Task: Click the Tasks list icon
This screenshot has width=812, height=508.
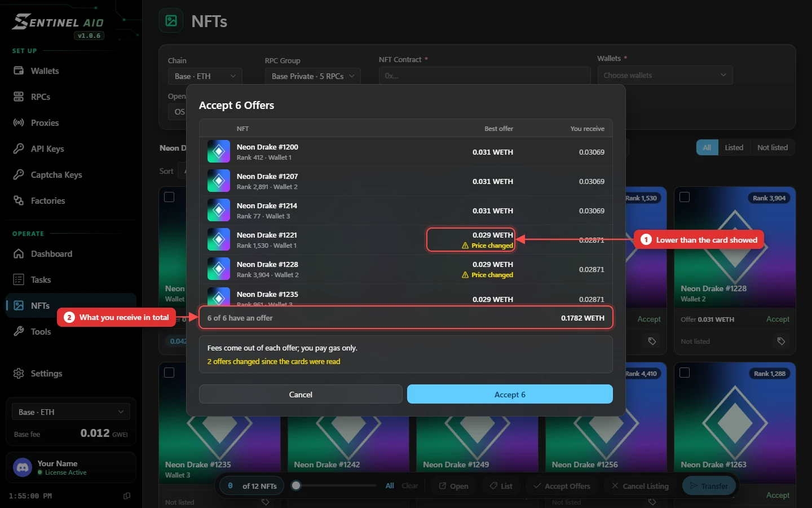Action: (19, 279)
